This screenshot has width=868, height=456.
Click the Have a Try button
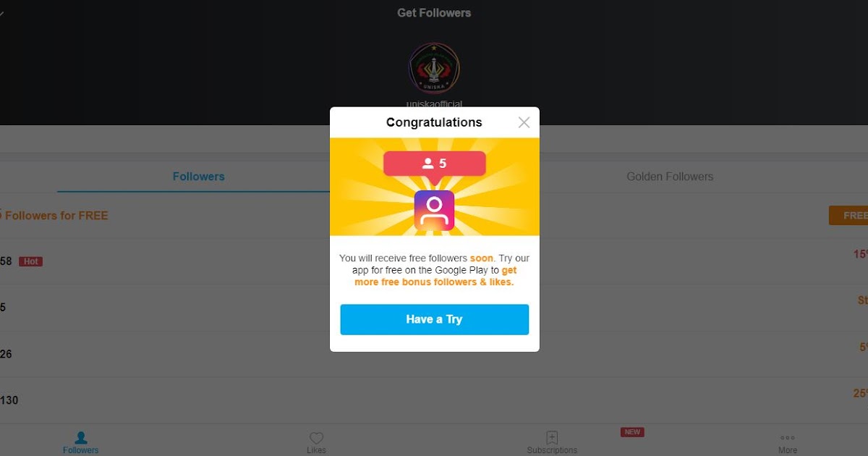point(434,319)
